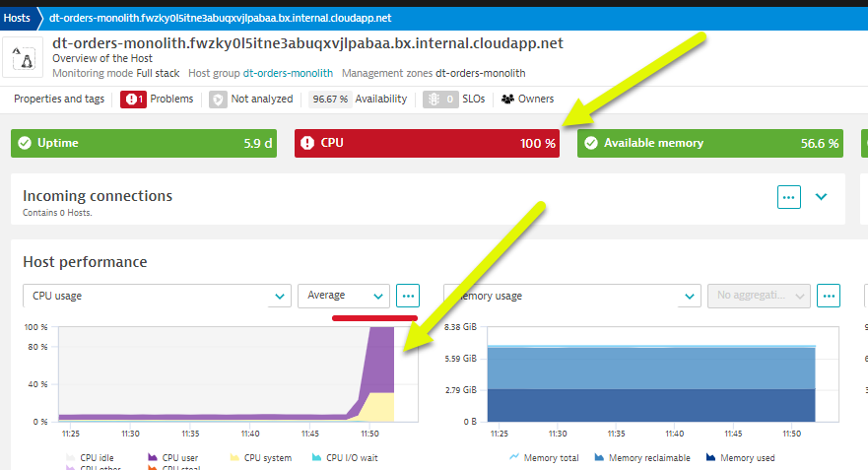Click the Owners people icon
This screenshot has width=868, height=470.
click(508, 100)
